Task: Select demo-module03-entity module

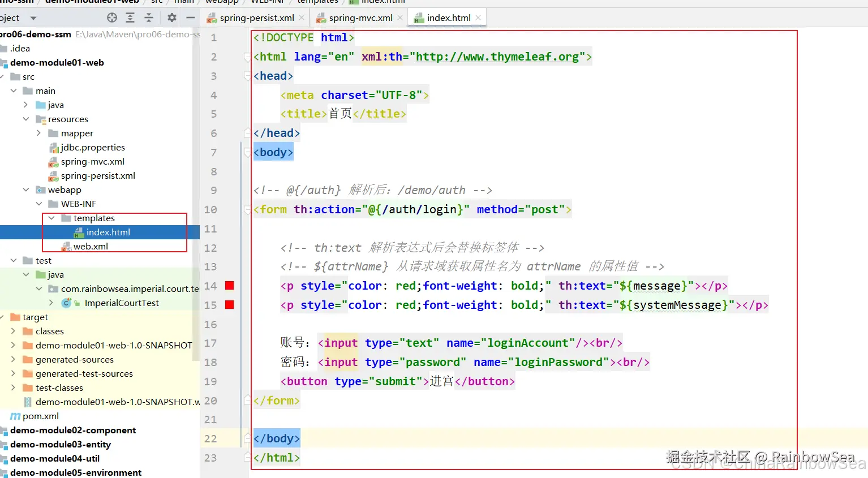Action: point(61,444)
